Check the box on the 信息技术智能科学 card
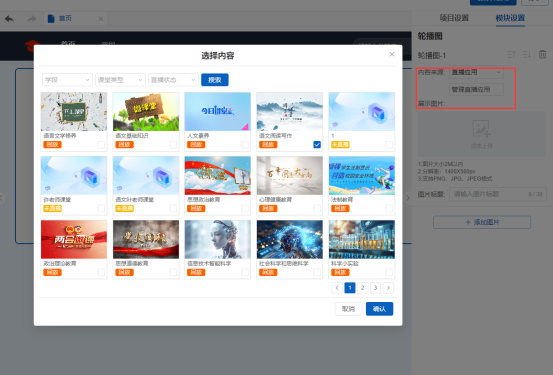The width and height of the screenshot is (553, 375). pos(245,272)
